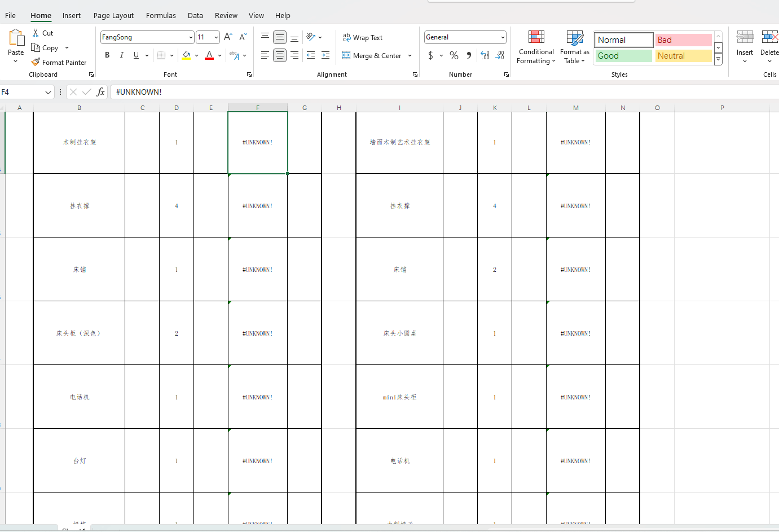This screenshot has height=532, width=779.
Task: Toggle italic formatting
Action: 122,55
